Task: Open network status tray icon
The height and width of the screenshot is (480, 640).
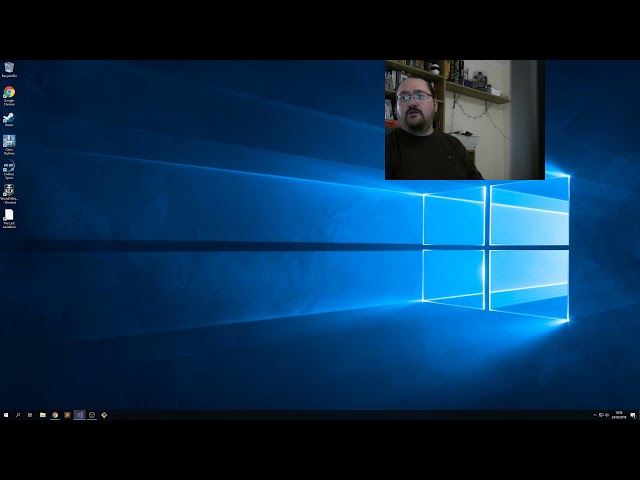Action: (x=601, y=415)
